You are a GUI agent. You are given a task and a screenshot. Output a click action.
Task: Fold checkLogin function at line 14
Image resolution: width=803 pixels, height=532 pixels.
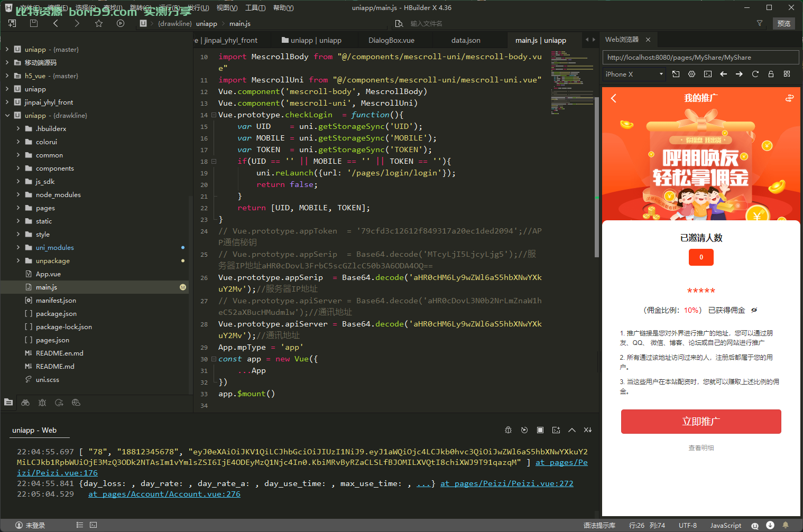click(214, 115)
